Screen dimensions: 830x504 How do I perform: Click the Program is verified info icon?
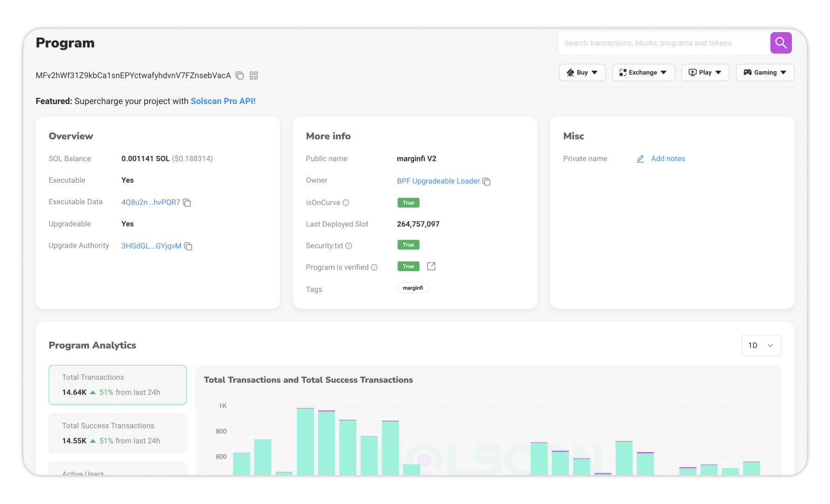point(374,267)
